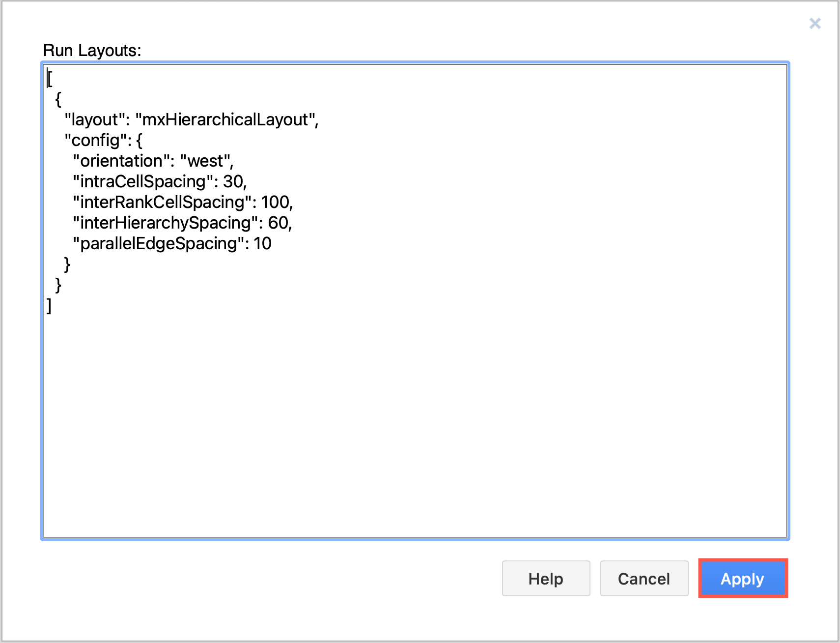Screen dimensions: 840x643
Task: Cancel the Run Layouts dialog
Action: (x=644, y=579)
